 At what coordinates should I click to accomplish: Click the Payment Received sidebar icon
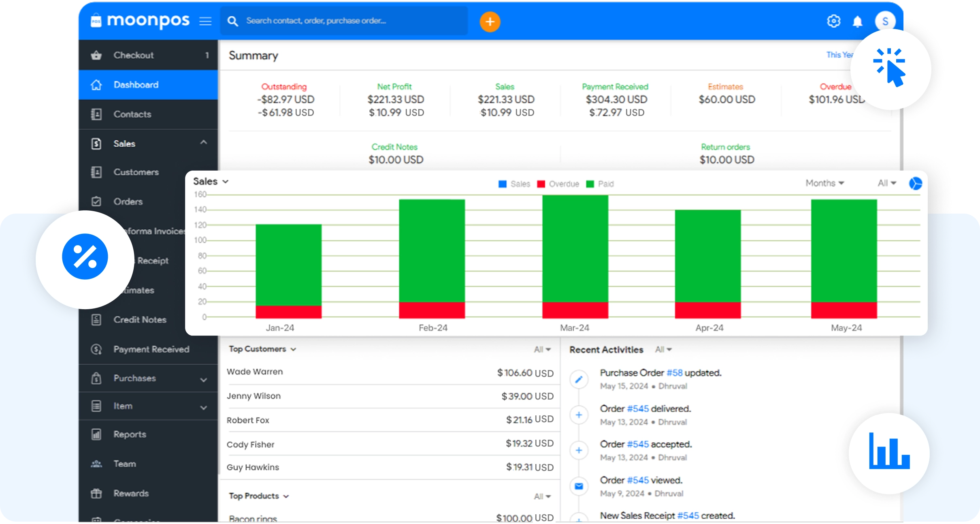96,349
